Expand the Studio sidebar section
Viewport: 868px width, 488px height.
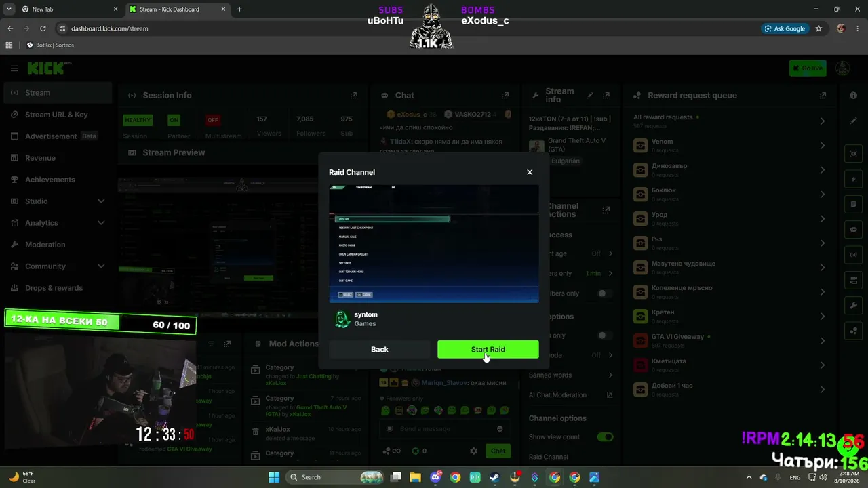pos(57,201)
